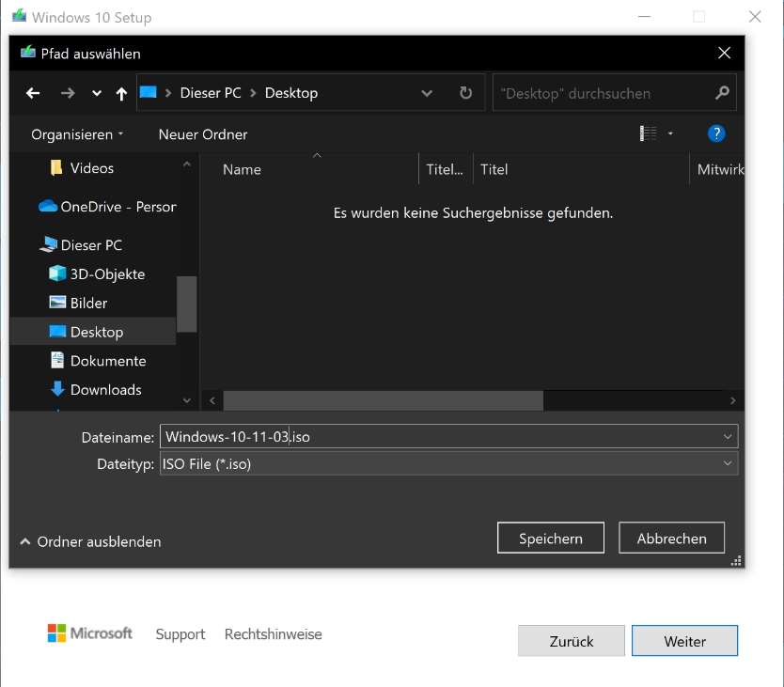
Task: Click the sidebar vertical scrollbar thumb
Action: click(186, 304)
